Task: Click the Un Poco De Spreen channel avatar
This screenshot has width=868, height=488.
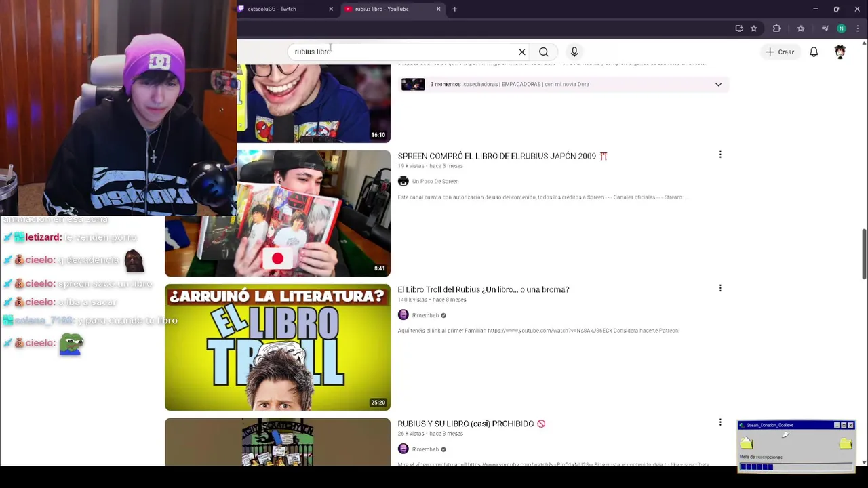Action: 403,181
